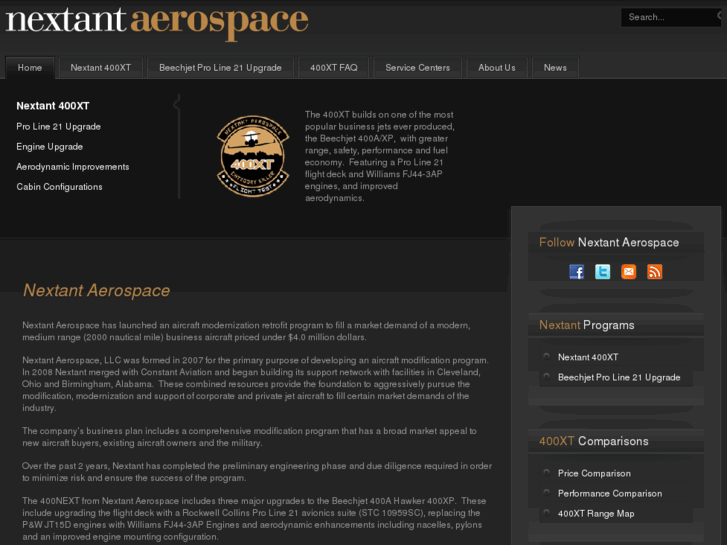This screenshot has height=545, width=727.
Task: Open the Twitter follow icon
Action: click(x=602, y=271)
